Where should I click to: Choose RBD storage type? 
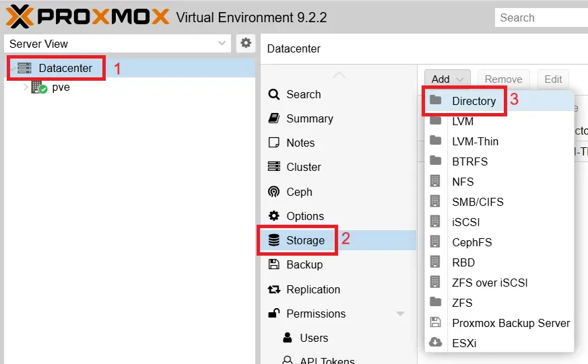pyautogui.click(x=499, y=263)
